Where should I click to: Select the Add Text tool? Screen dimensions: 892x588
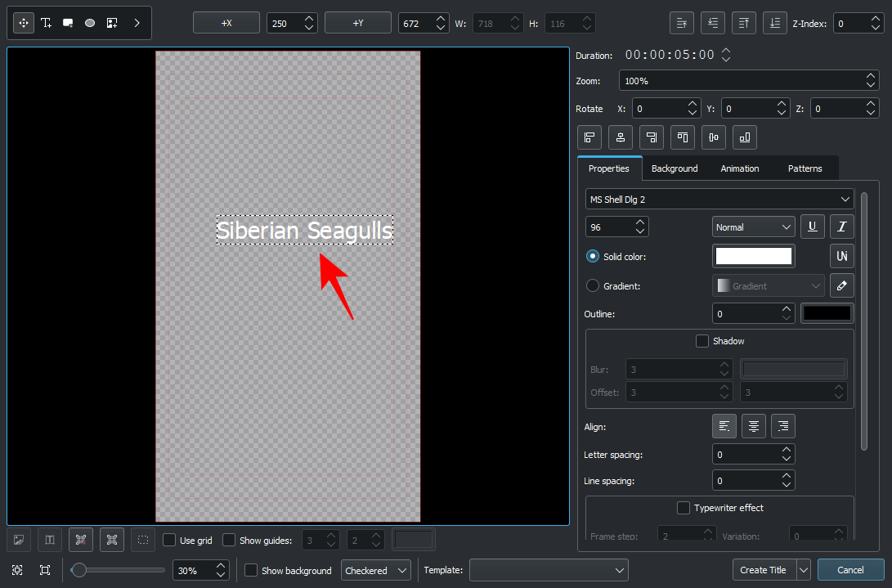[x=46, y=23]
